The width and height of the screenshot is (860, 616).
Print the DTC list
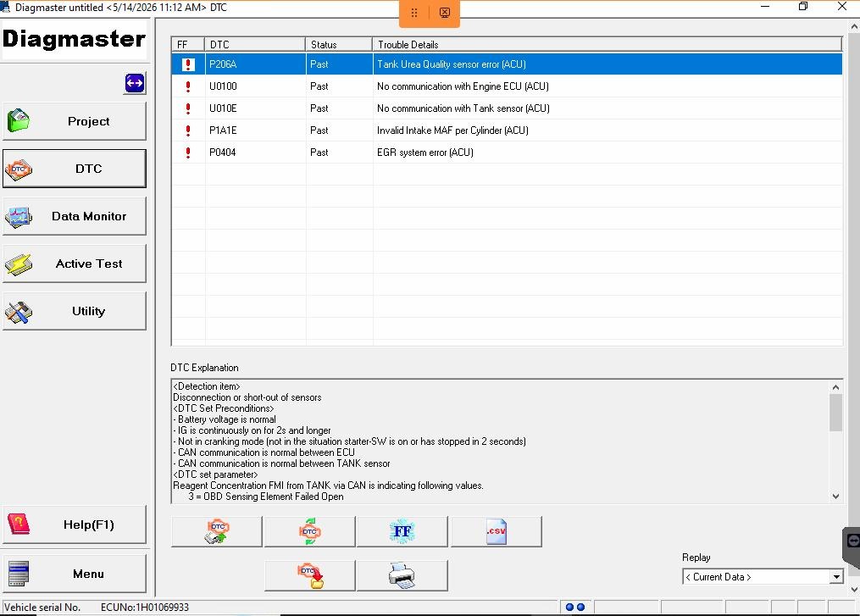[402, 575]
